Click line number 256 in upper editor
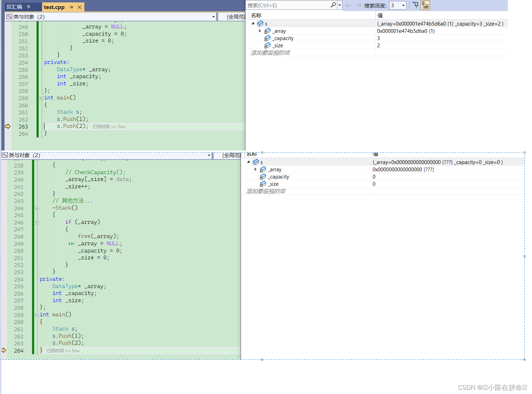 [x=23, y=77]
